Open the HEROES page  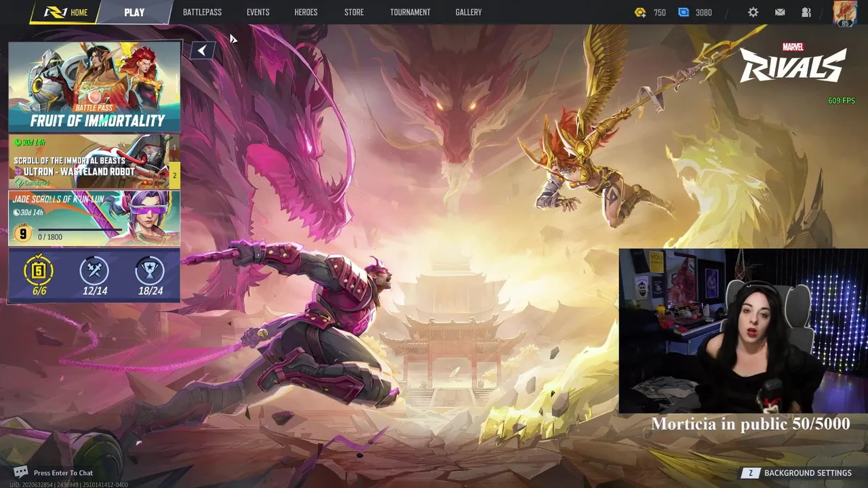306,12
